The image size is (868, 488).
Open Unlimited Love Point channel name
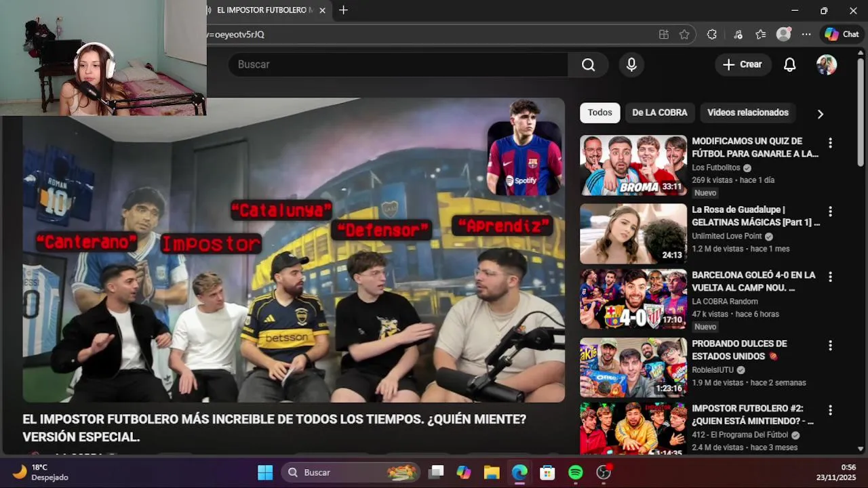point(727,237)
